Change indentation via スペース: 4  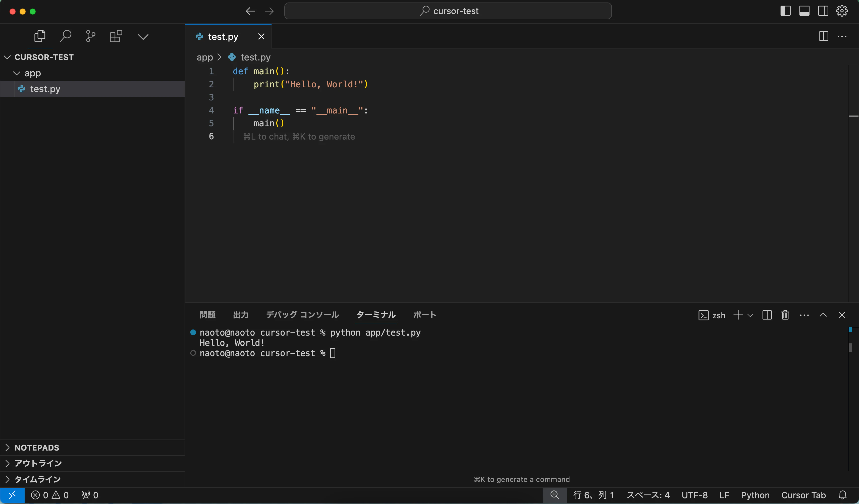click(648, 495)
